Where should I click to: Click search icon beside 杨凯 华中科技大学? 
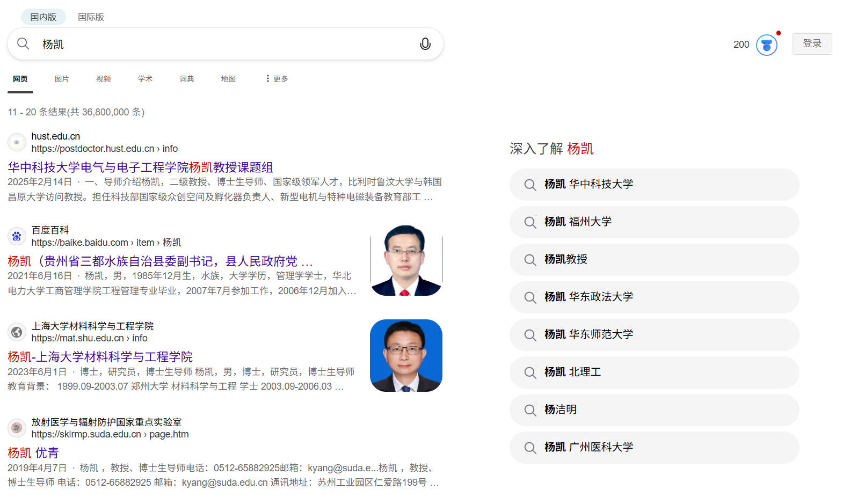tap(530, 185)
